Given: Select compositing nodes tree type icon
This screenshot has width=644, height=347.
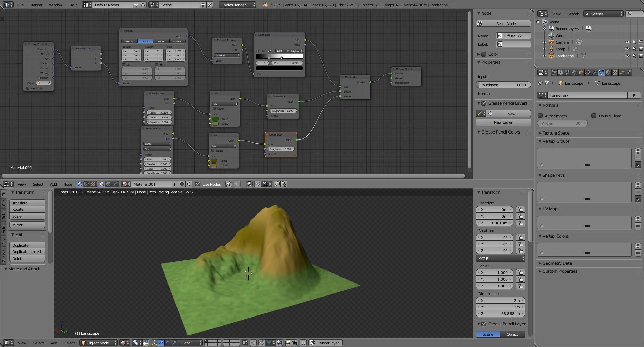Looking at the screenshot, I should (86, 184).
